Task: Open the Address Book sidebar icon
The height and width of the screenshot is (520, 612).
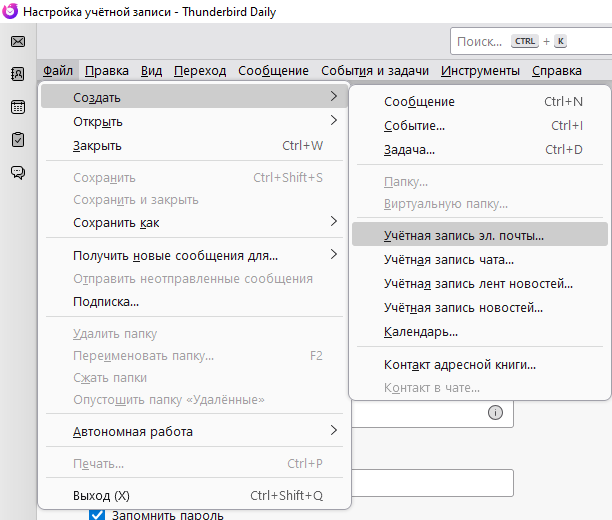Action: pyautogui.click(x=18, y=74)
